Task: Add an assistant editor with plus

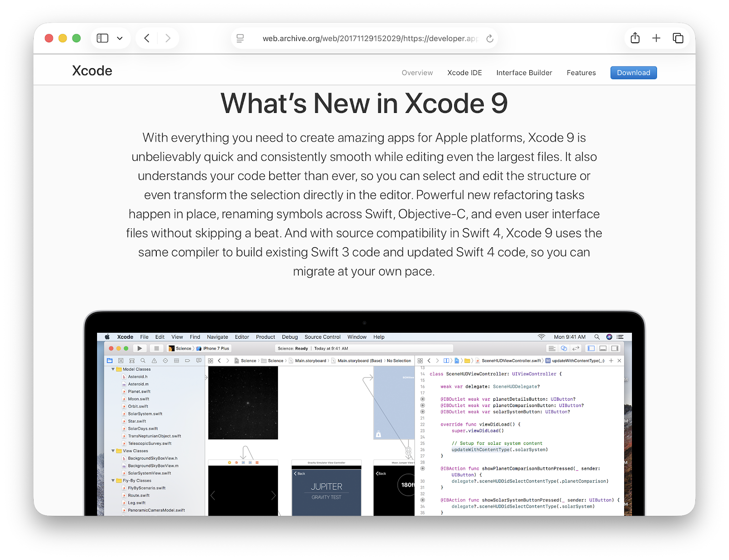Action: pos(611,361)
